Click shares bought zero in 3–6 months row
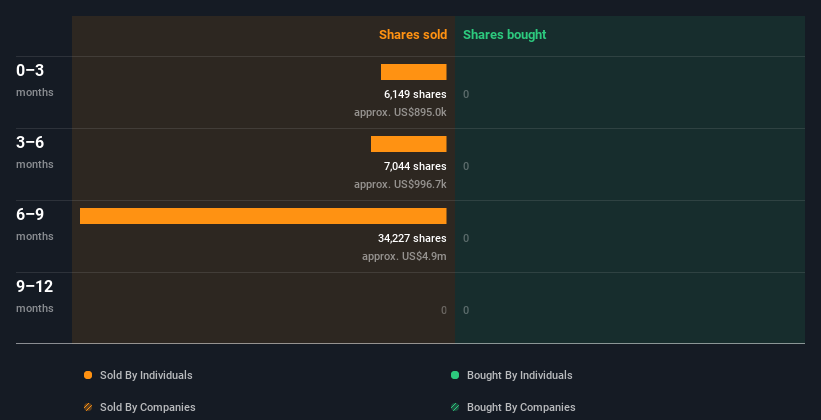This screenshot has height=420, width=821. 466,166
